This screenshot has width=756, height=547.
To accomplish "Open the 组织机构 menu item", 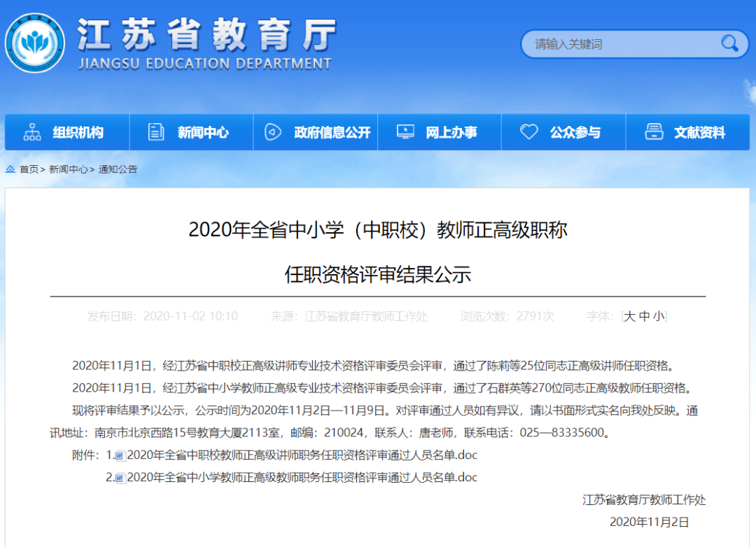I will pos(78,132).
